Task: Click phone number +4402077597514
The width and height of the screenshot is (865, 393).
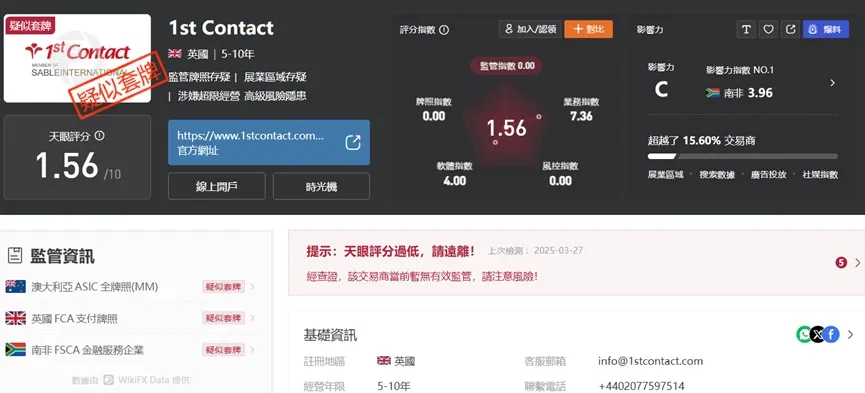Action: click(x=641, y=386)
